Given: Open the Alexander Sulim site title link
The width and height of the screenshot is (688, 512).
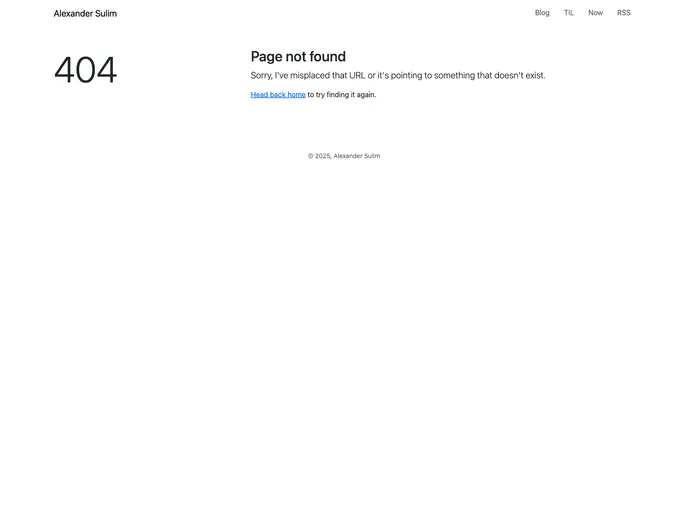Looking at the screenshot, I should 85,14.
